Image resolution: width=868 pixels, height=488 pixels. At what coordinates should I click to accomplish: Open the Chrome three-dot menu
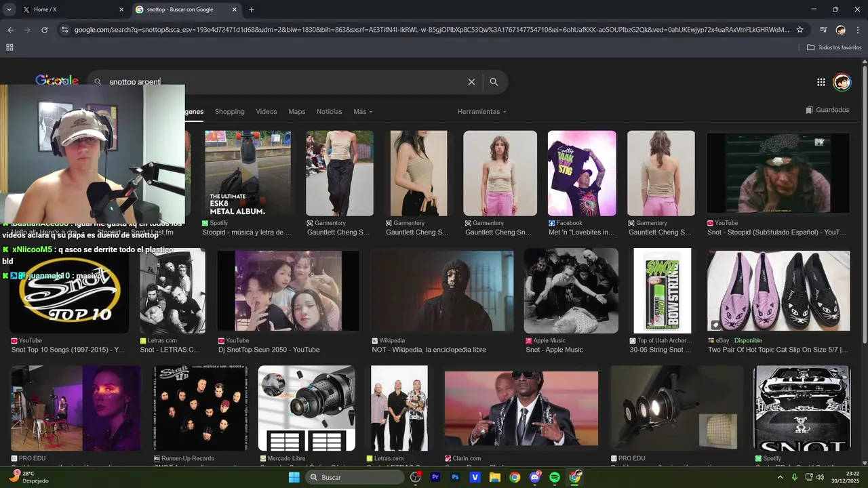[858, 30]
